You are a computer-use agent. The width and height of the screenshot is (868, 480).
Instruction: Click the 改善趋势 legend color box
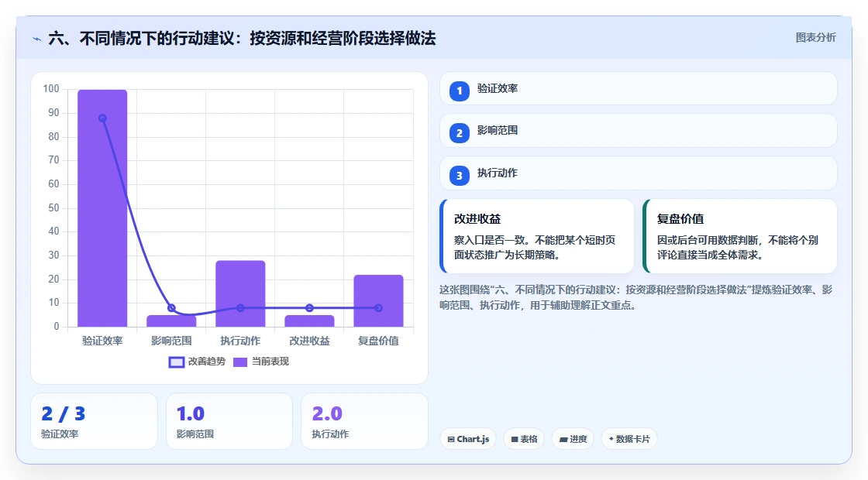point(176,362)
